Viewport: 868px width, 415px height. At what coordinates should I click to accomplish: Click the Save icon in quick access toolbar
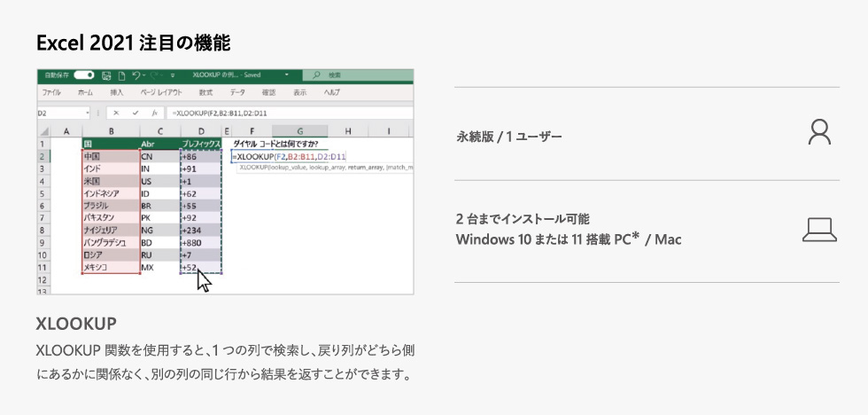[x=106, y=74]
